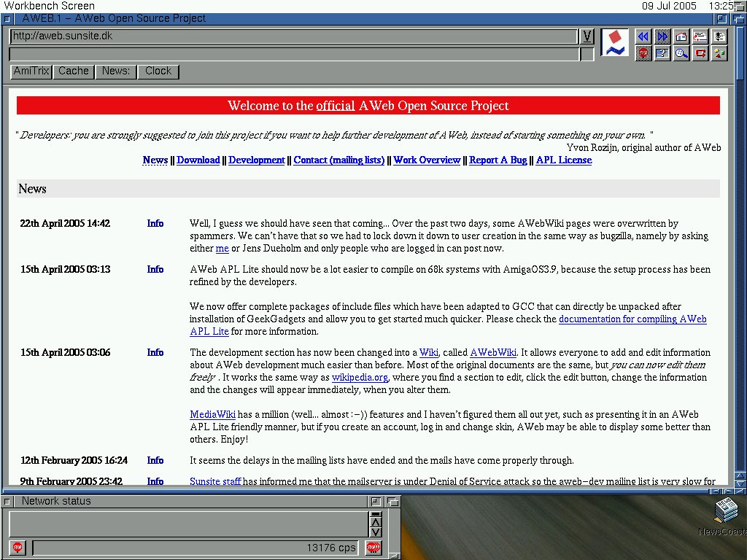Screen dimensions: 747x560
Task: Add current page to hotlist icon
Action: click(x=700, y=36)
